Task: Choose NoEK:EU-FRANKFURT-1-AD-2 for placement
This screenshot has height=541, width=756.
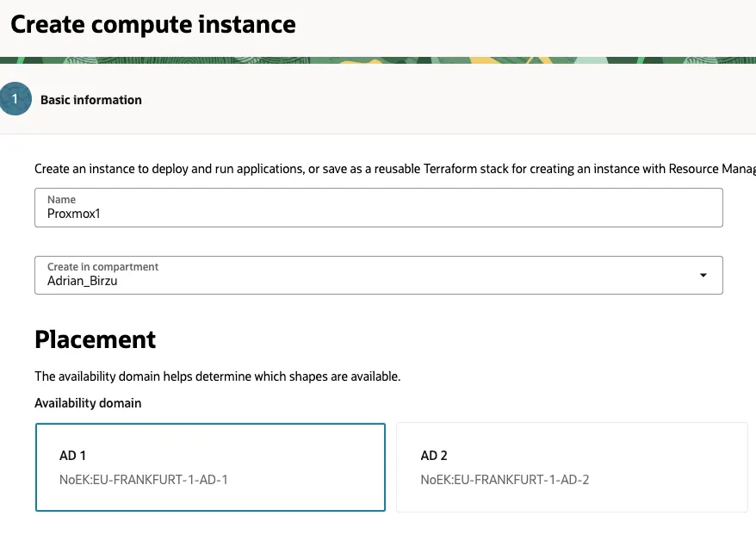Action: [x=572, y=466]
